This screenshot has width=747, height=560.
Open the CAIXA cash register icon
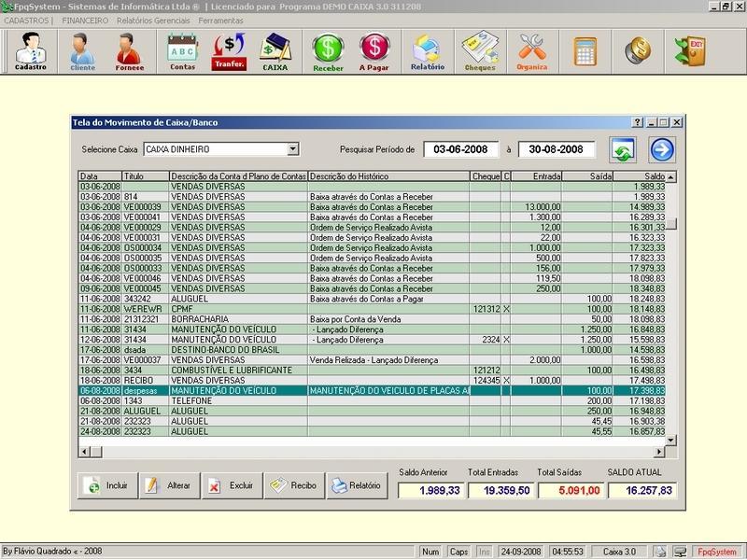[x=275, y=50]
